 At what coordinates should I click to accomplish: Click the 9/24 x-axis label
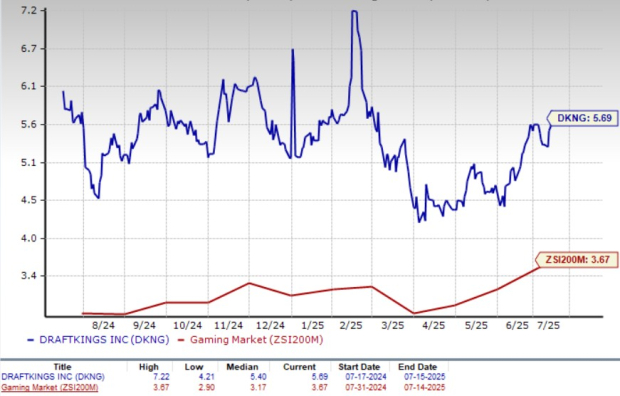[144, 326]
